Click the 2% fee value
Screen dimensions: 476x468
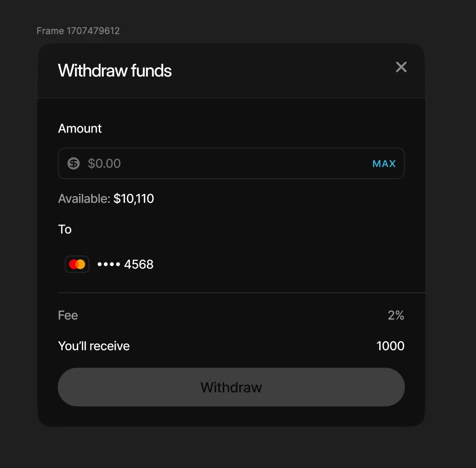[x=396, y=315]
